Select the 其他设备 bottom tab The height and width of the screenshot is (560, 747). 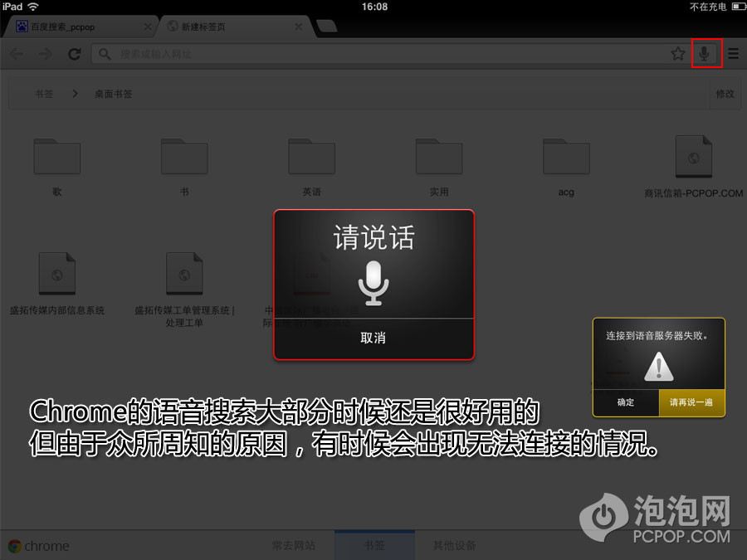point(454,545)
